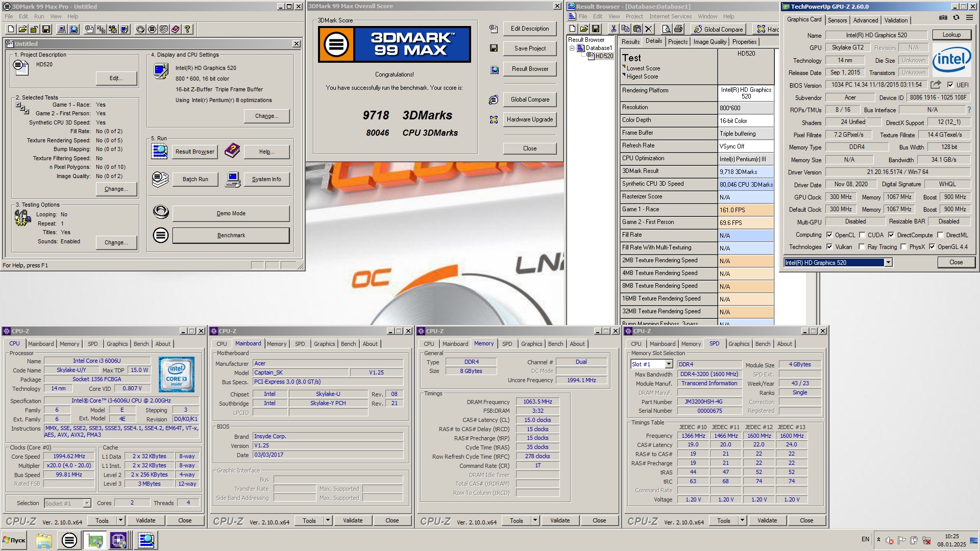
Task: Switch to the Sensors tab in GPU-Z
Action: (837, 20)
